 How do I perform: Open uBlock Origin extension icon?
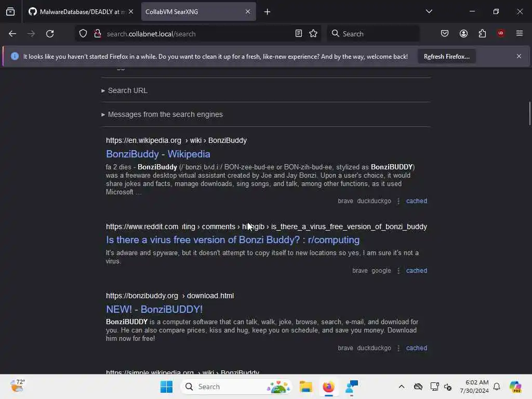coord(501,33)
